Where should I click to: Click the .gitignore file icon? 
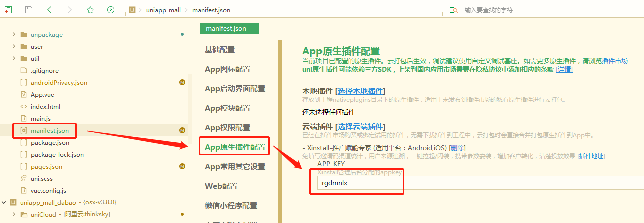(x=23, y=71)
